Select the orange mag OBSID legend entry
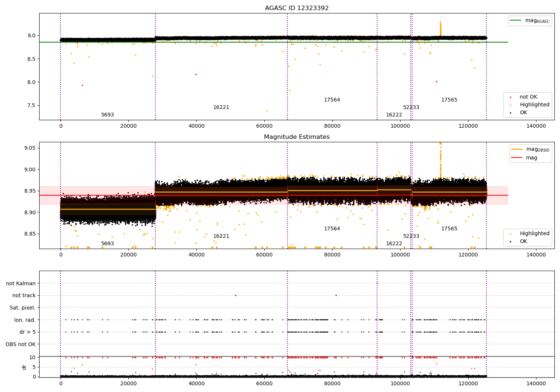560x392 pixels. pos(530,149)
